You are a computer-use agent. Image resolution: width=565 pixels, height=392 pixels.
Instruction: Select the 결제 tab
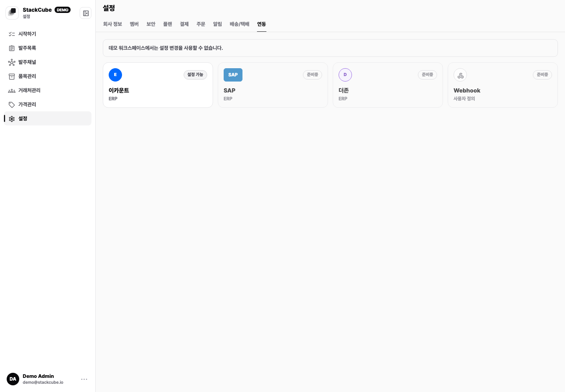(x=184, y=24)
